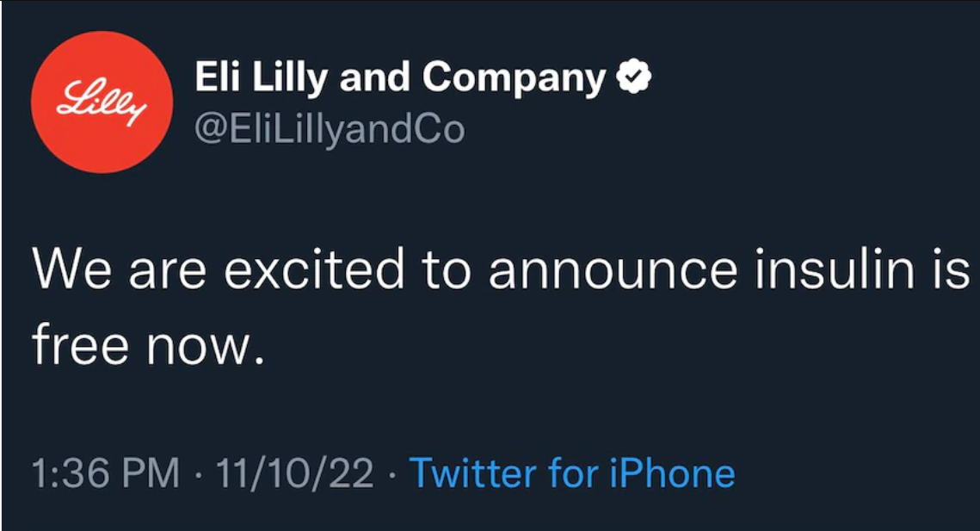Click the red Lilly profile avatar
The height and width of the screenshot is (531, 980).
(102, 102)
